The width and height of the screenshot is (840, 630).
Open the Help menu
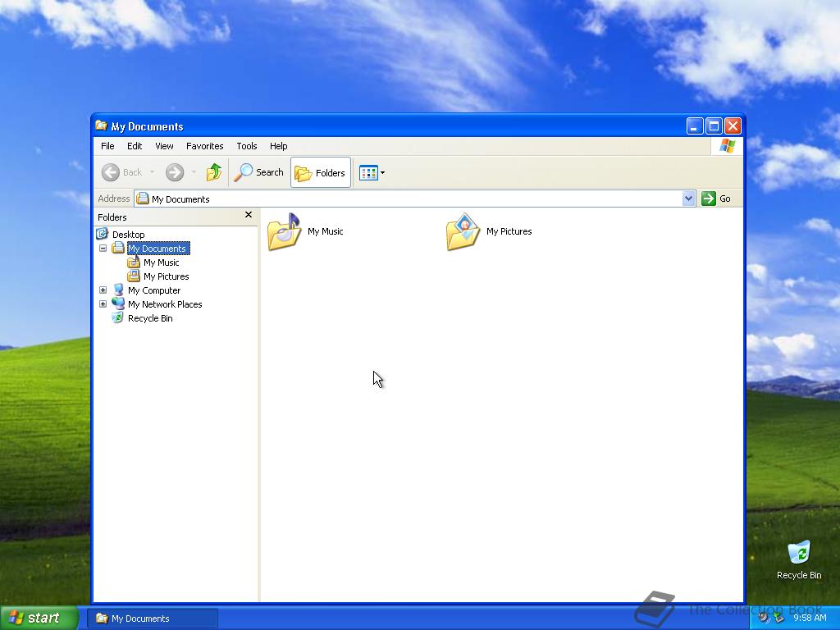click(279, 146)
